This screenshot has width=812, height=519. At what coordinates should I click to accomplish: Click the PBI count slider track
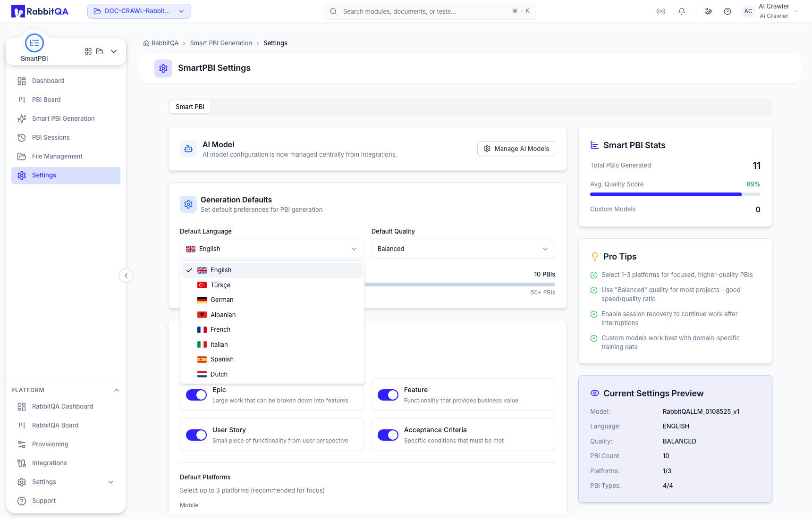pos(460,285)
